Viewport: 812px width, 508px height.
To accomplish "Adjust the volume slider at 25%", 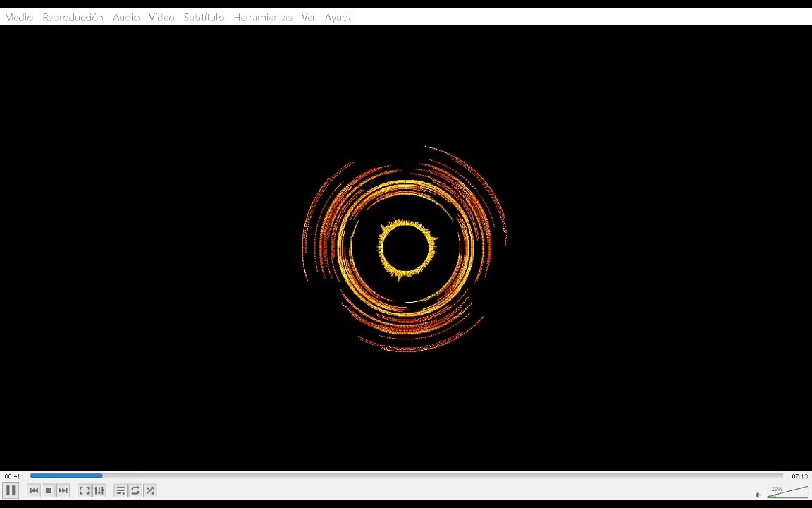I will pyautogui.click(x=787, y=492).
